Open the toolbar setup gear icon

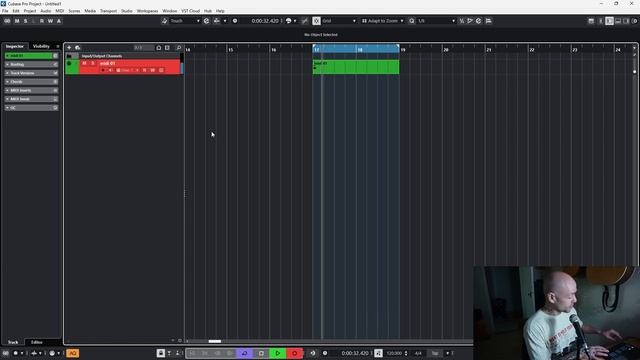[x=635, y=21]
